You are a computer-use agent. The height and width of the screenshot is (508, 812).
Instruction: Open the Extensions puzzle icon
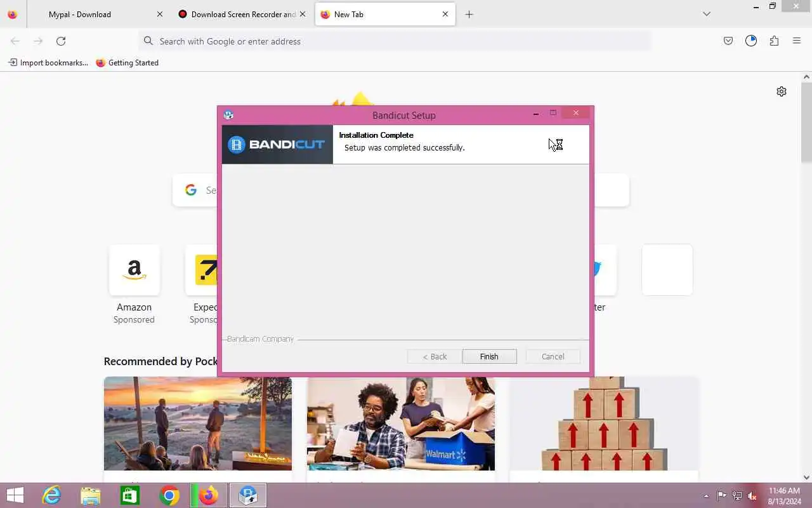774,41
